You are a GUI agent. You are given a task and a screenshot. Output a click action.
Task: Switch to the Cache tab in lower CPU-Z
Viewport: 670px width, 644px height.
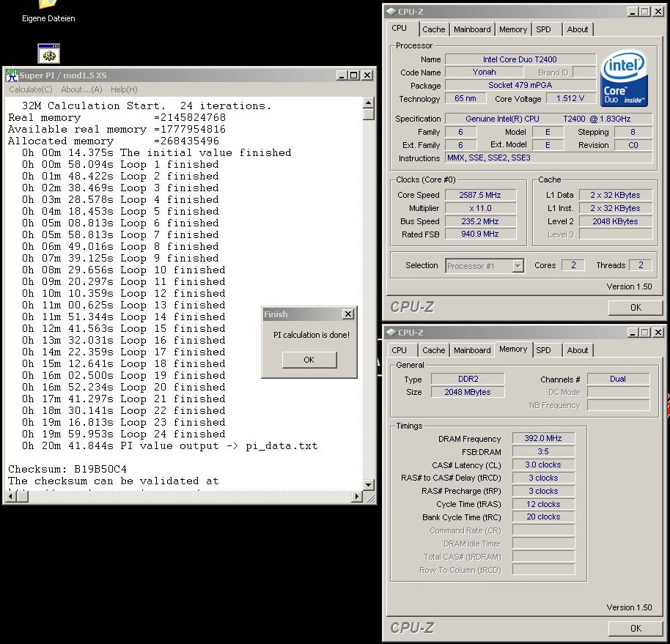pyautogui.click(x=434, y=350)
